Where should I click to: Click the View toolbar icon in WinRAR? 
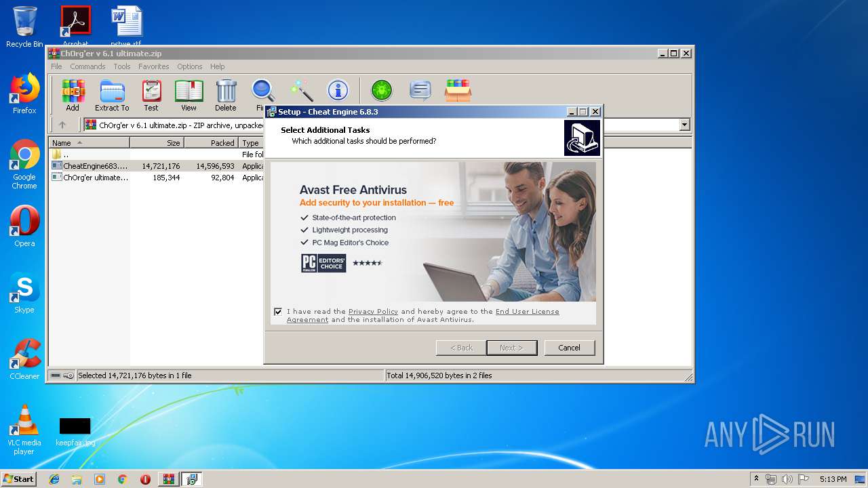[189, 95]
